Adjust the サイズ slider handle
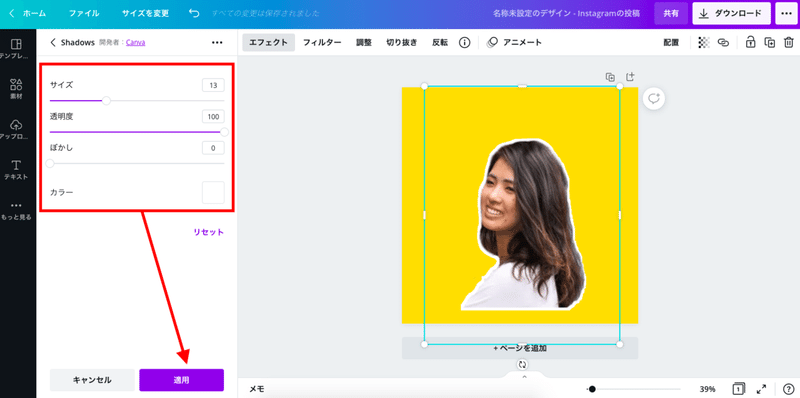Screen dimensions: 800x398 pos(106,101)
